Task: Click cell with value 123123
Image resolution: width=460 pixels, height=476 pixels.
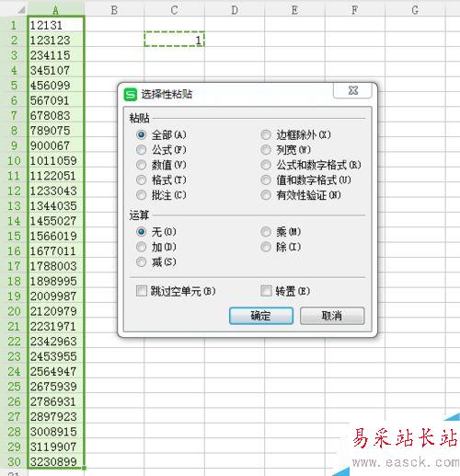Action: click(56, 40)
